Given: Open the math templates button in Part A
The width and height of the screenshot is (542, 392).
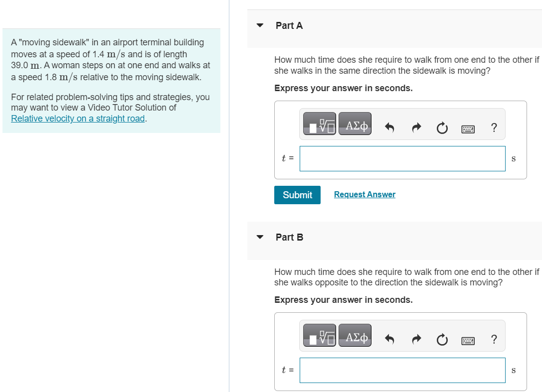Looking at the screenshot, I should click(320, 124).
